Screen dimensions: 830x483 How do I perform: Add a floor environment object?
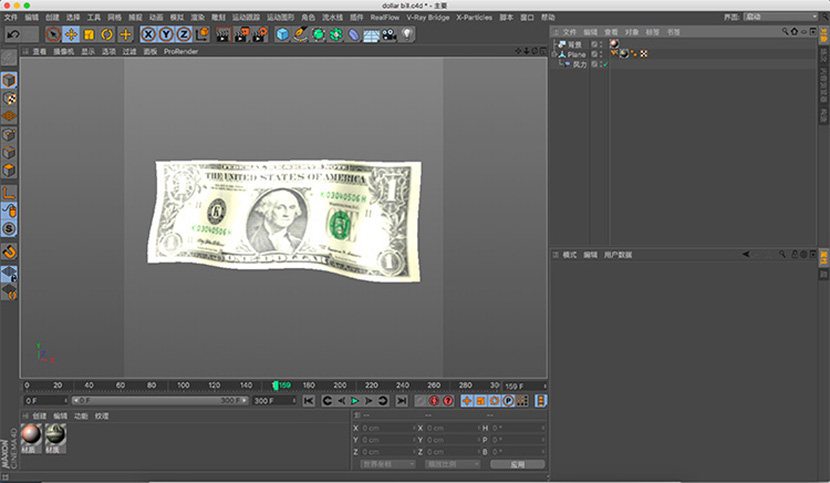(x=371, y=34)
